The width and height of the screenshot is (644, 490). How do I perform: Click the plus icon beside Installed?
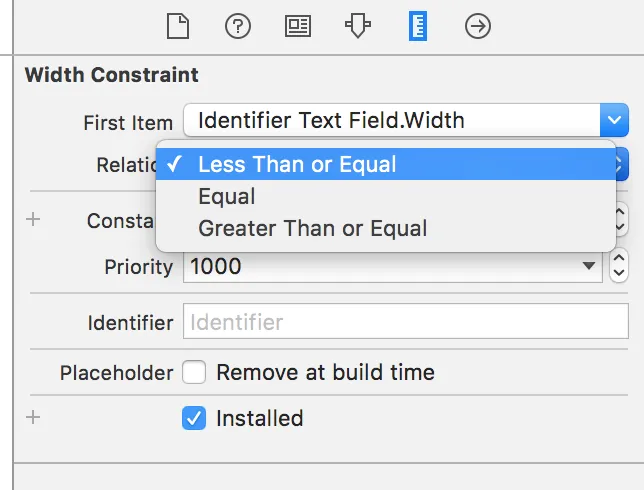pyautogui.click(x=33, y=417)
